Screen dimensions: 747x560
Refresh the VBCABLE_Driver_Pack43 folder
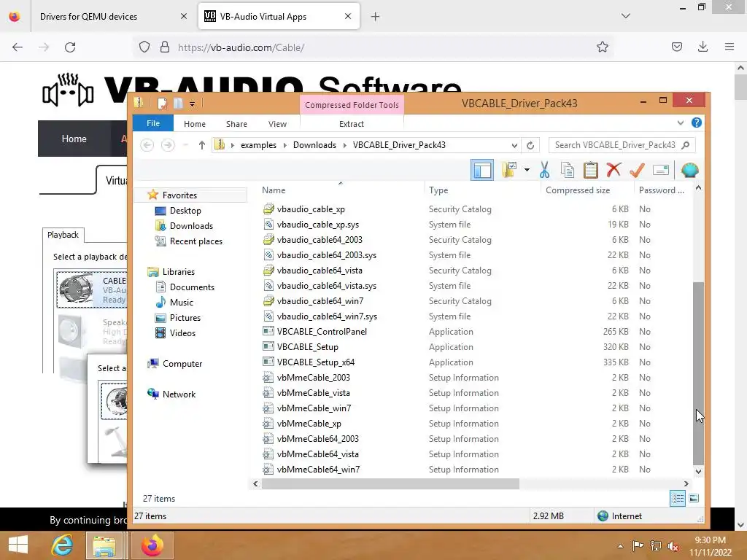point(530,145)
